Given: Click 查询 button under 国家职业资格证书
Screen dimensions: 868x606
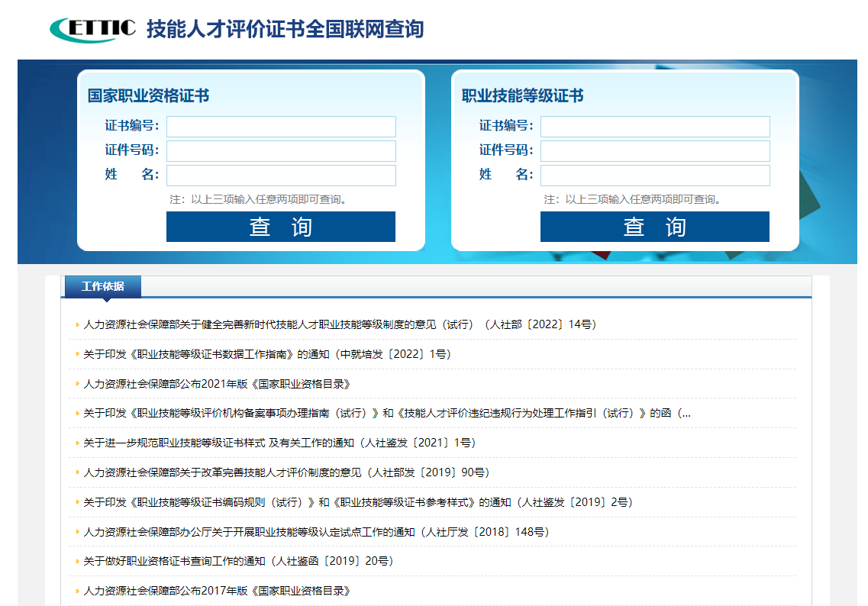Looking at the screenshot, I should tap(280, 226).
